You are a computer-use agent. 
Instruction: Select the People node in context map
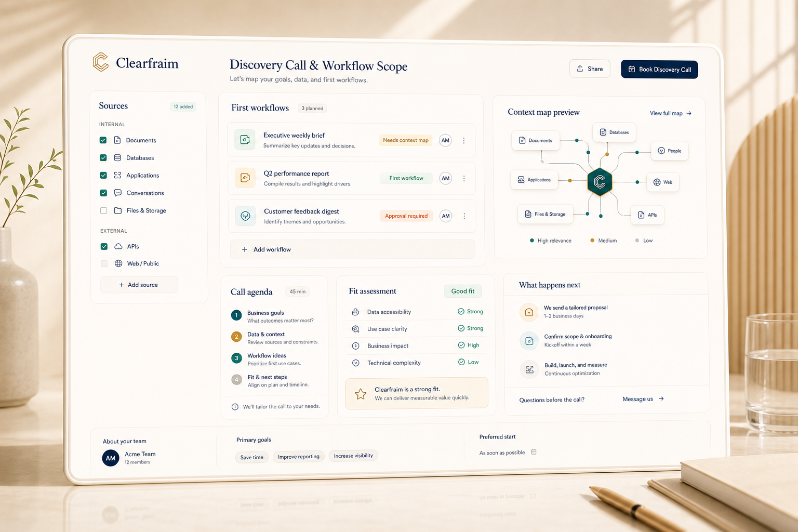pos(670,151)
